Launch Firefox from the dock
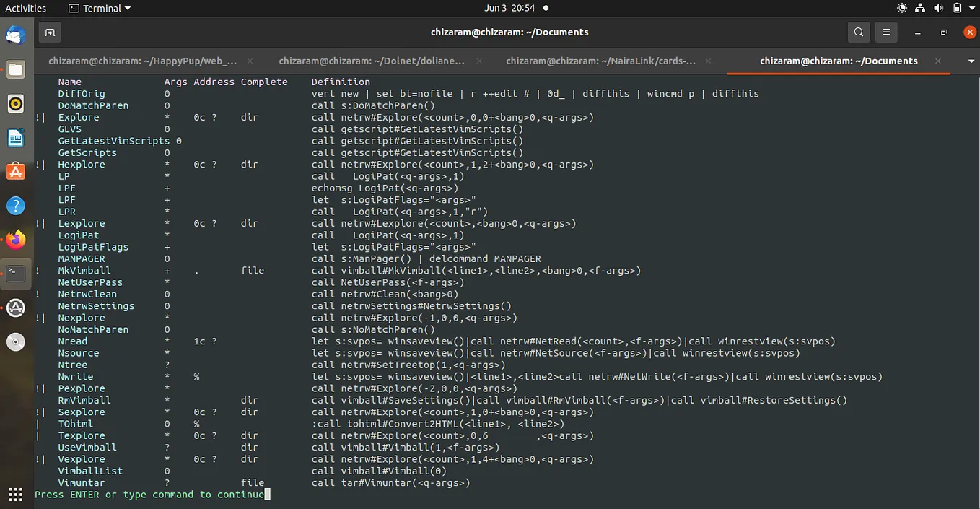980x509 pixels. [16, 240]
